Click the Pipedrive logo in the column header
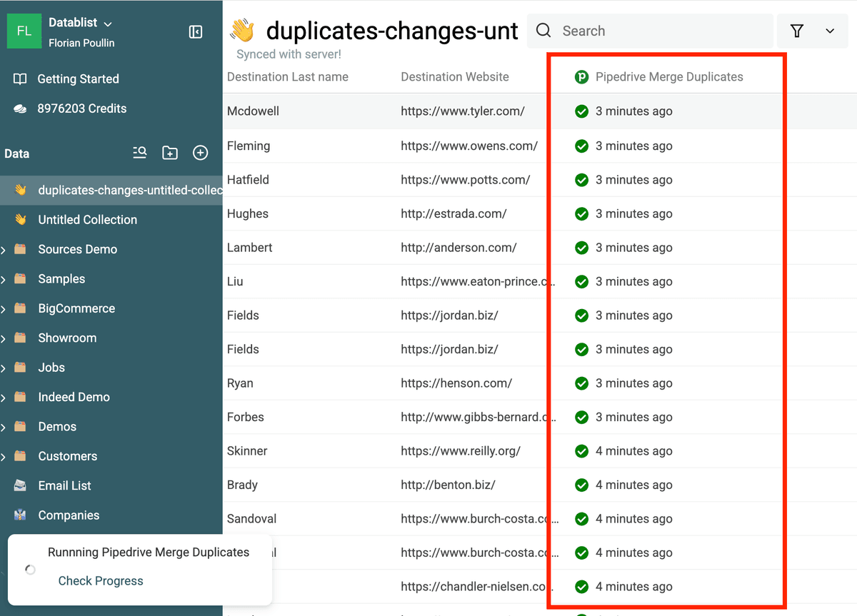Screen dimensions: 857x616 coord(581,77)
